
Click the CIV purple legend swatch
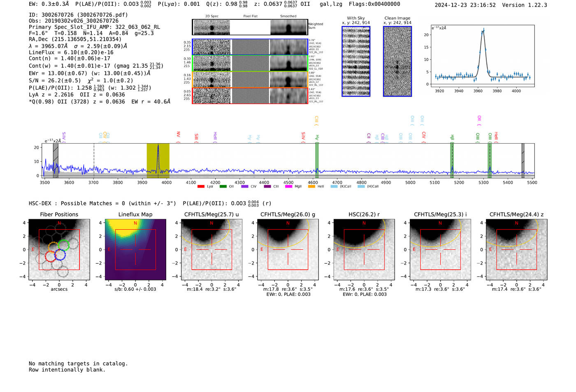[245, 186]
